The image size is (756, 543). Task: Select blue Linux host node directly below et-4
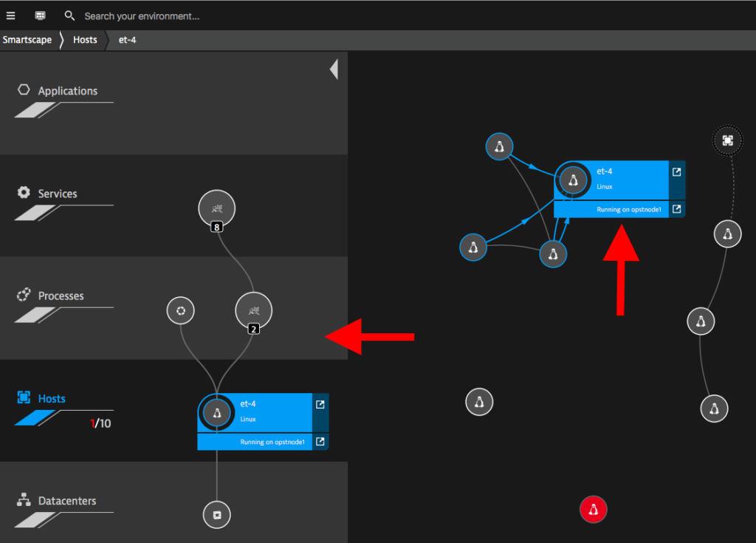click(553, 254)
